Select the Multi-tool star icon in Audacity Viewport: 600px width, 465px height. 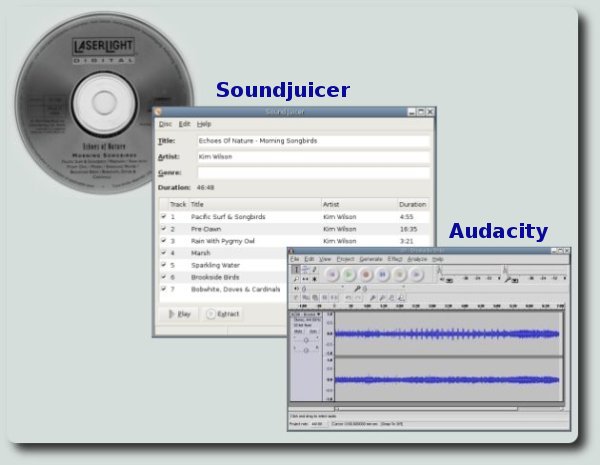coord(314,279)
